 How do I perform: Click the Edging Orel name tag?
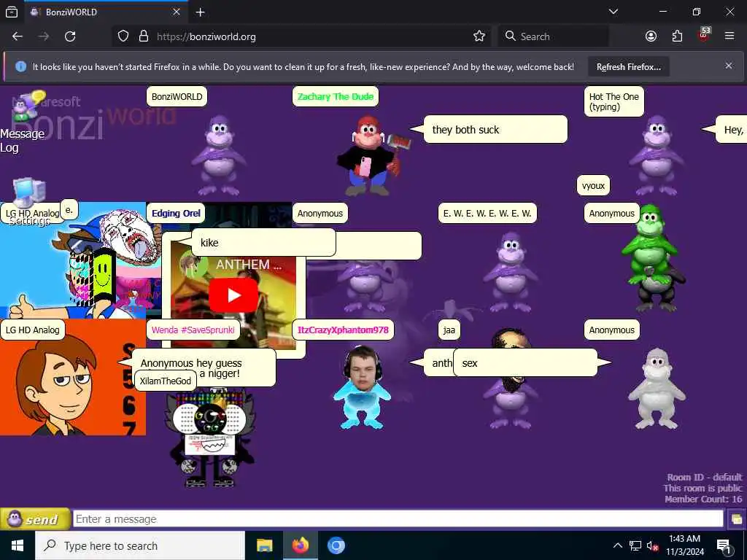coord(176,214)
